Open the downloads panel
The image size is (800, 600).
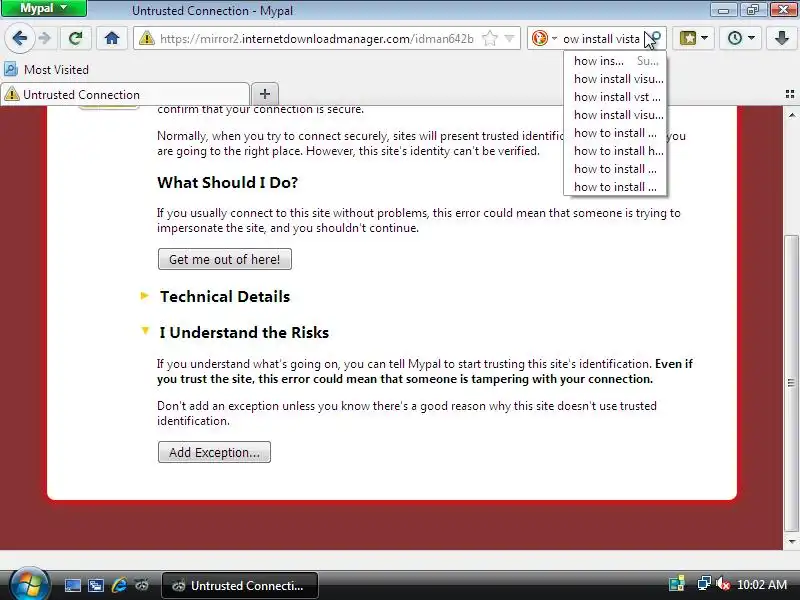click(782, 38)
